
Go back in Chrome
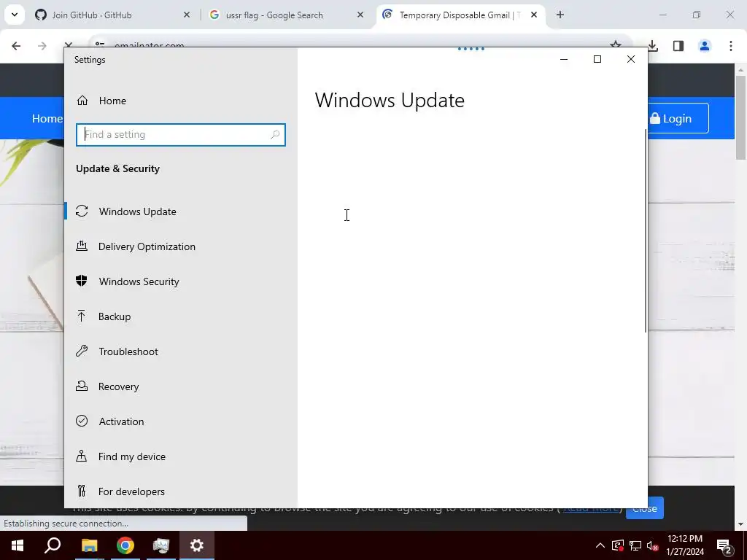click(x=16, y=46)
